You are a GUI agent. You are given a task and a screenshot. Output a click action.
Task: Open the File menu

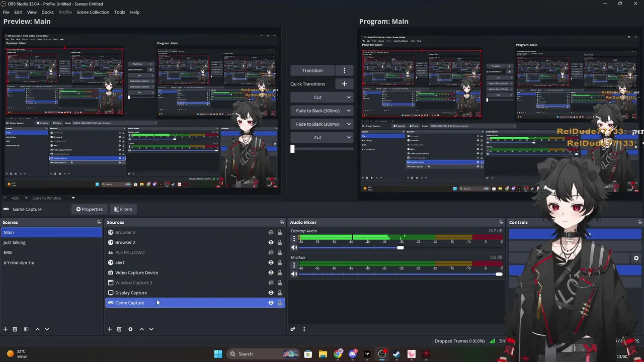(7, 12)
